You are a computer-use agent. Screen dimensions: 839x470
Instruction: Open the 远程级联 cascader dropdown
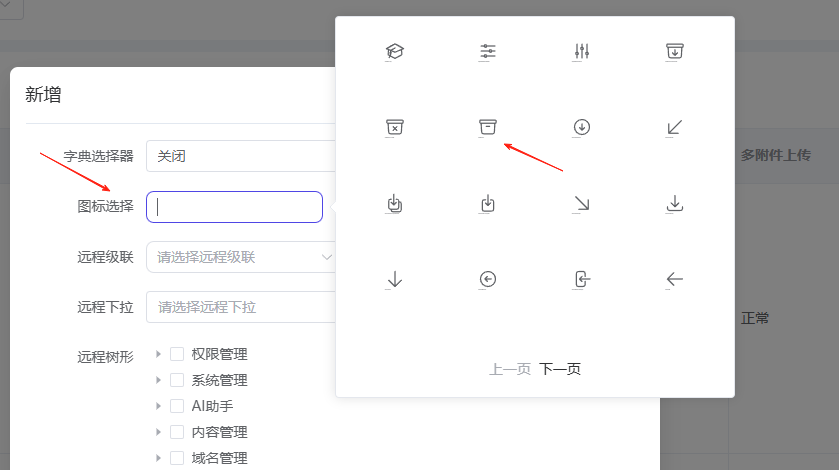[x=241, y=257]
